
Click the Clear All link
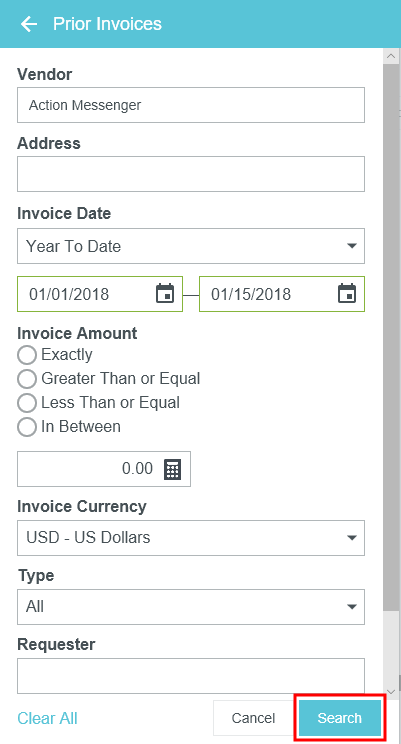click(x=47, y=718)
